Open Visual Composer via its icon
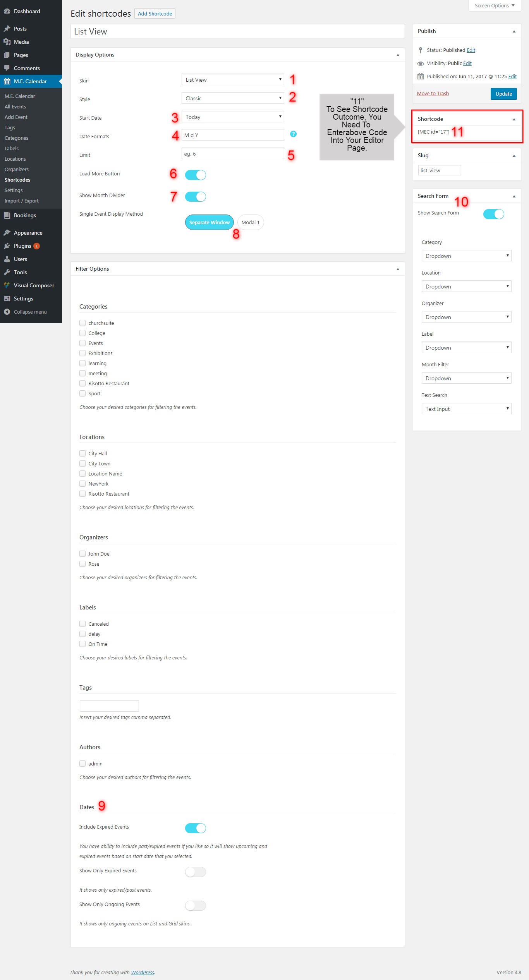Screen dimensions: 529x980 pyautogui.click(x=7, y=285)
